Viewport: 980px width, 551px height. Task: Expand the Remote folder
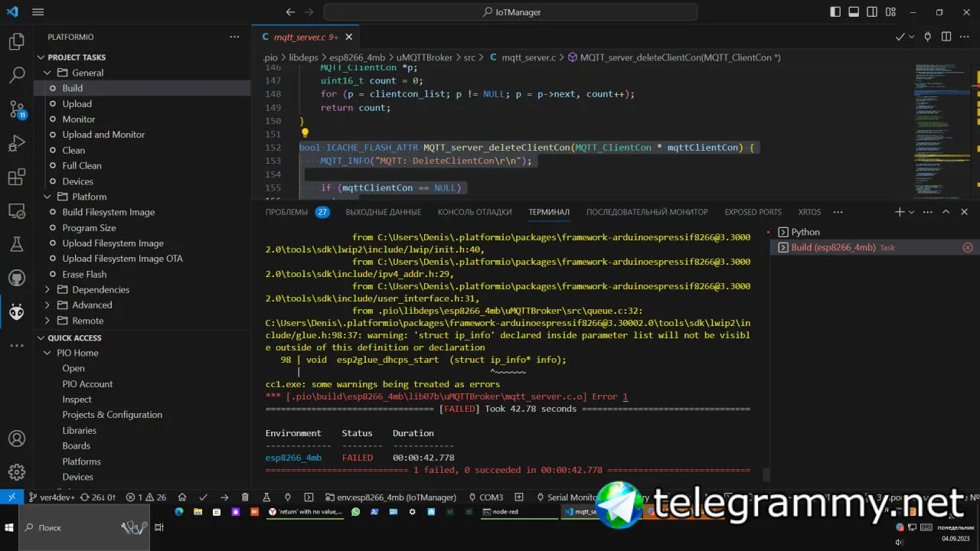tap(47, 321)
